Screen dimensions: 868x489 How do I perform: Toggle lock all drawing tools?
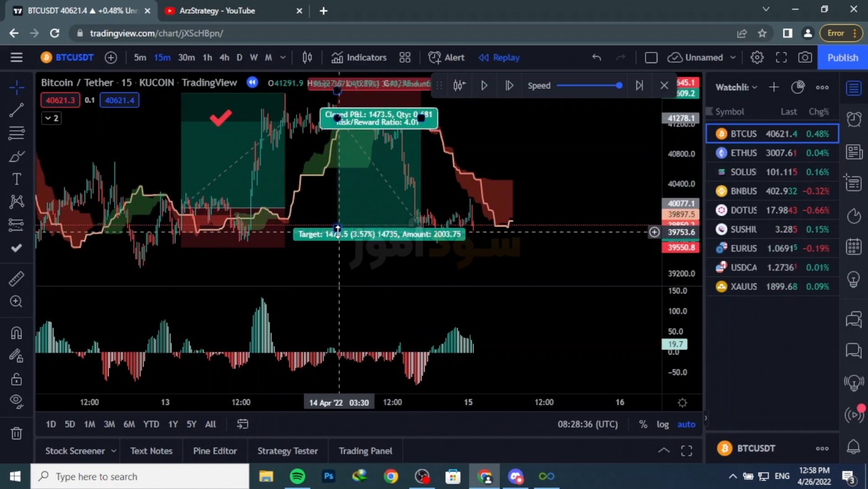(x=17, y=379)
